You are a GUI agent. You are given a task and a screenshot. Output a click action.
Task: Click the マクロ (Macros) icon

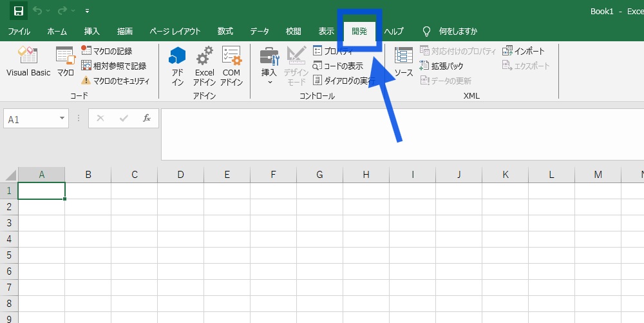tap(65, 62)
